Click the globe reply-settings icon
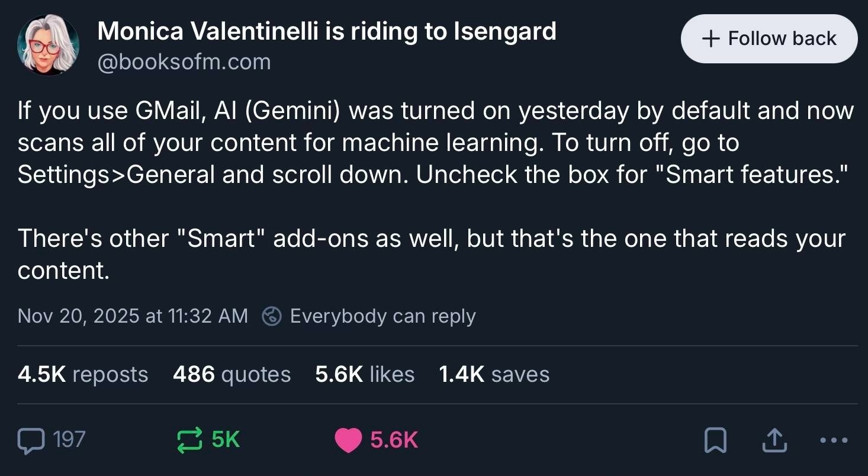868x476 pixels. coord(272,316)
